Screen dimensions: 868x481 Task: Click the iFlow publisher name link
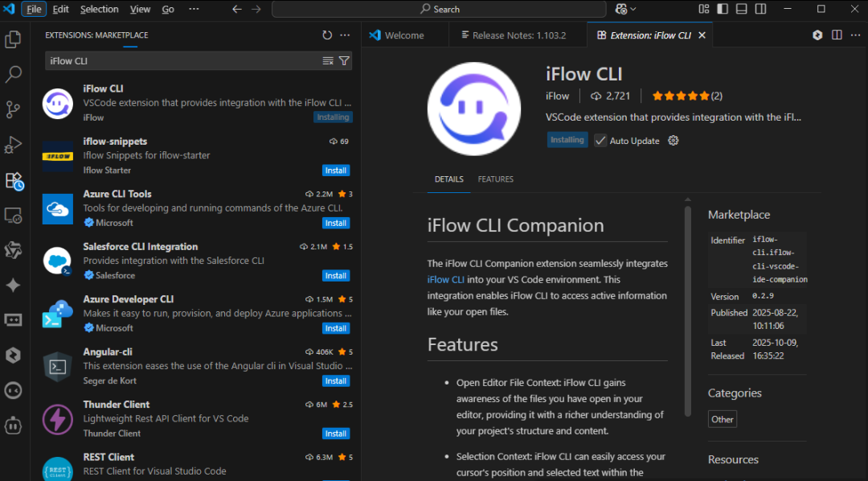[x=558, y=97]
